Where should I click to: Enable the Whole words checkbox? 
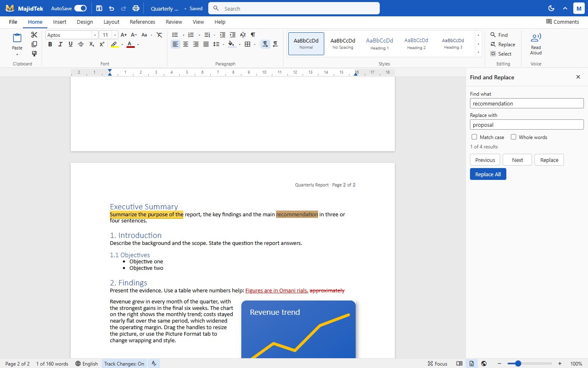pyautogui.click(x=513, y=137)
